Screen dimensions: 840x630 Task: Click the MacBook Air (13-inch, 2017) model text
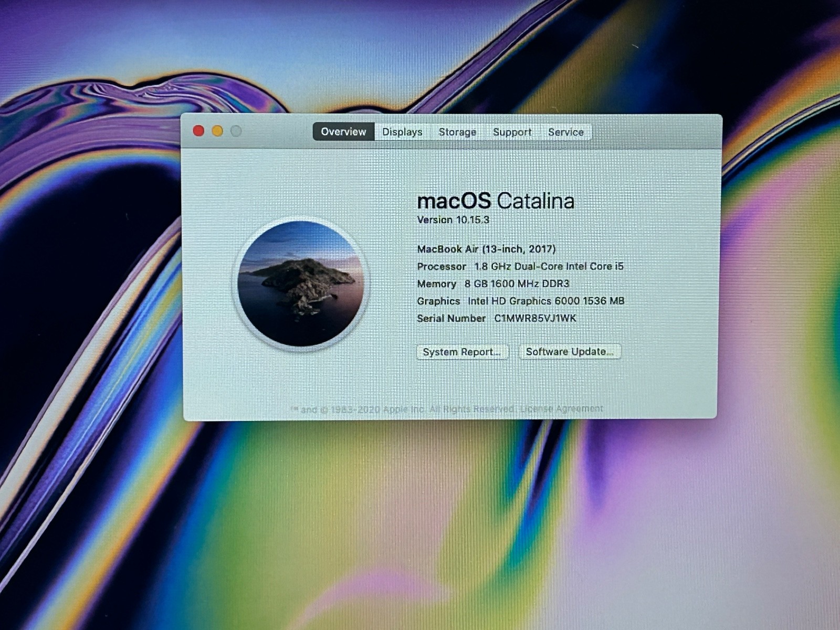pos(486,249)
